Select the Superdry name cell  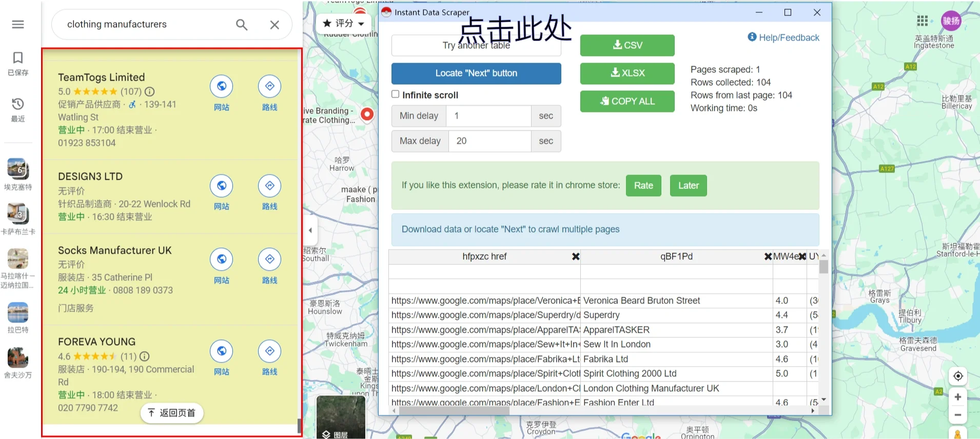[676, 315]
